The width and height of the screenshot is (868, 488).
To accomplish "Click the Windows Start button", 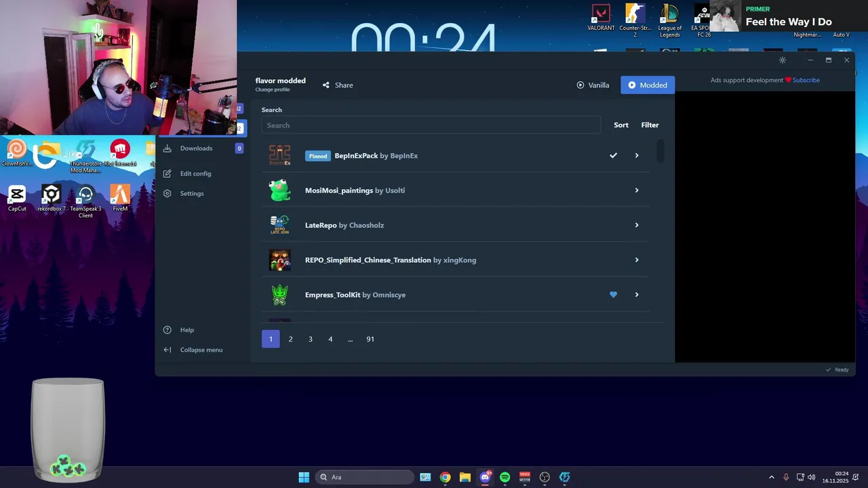I will point(304,477).
